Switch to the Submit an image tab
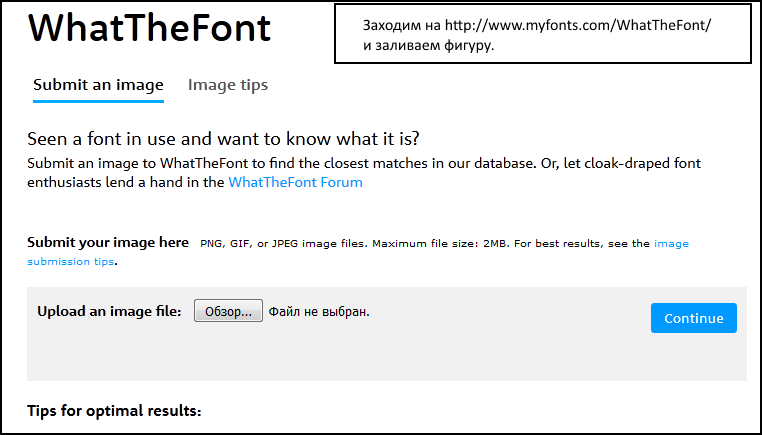This screenshot has height=435, width=762. (x=98, y=86)
